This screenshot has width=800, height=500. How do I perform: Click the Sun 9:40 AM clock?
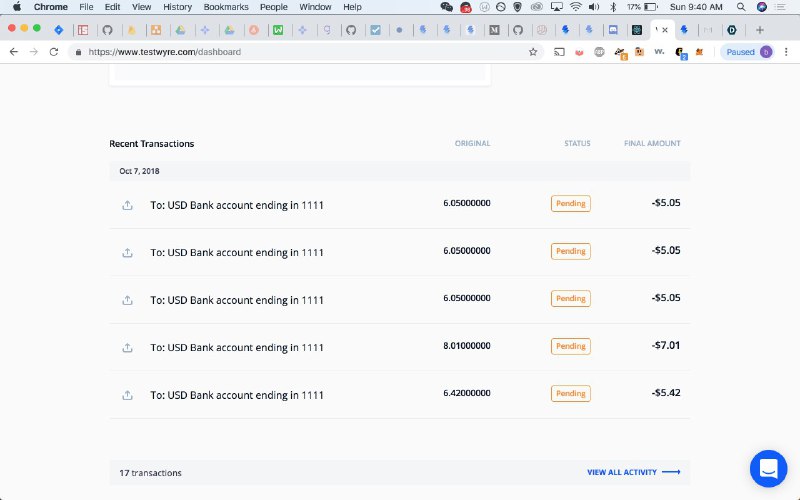click(696, 7)
